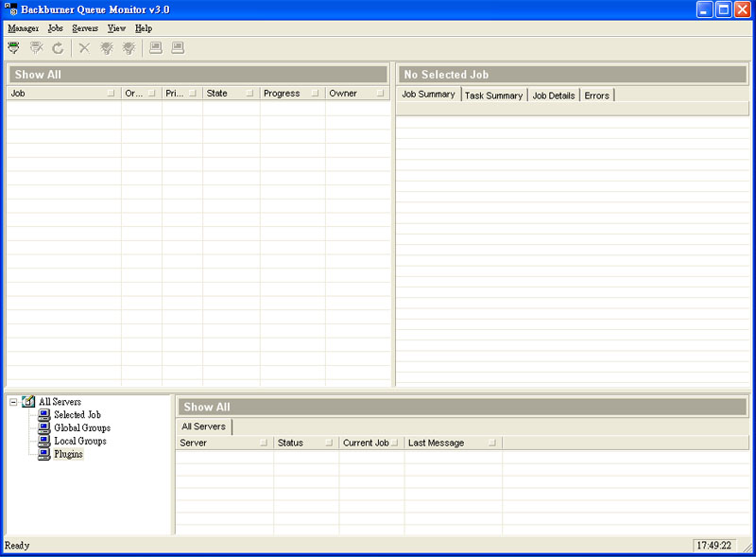
Task: Open filter box in Job column header
Action: pyautogui.click(x=111, y=94)
